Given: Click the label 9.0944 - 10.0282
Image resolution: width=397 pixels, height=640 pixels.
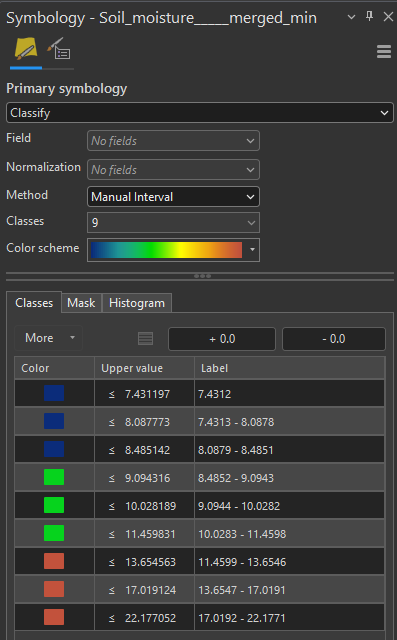Looking at the screenshot, I should coord(239,506).
